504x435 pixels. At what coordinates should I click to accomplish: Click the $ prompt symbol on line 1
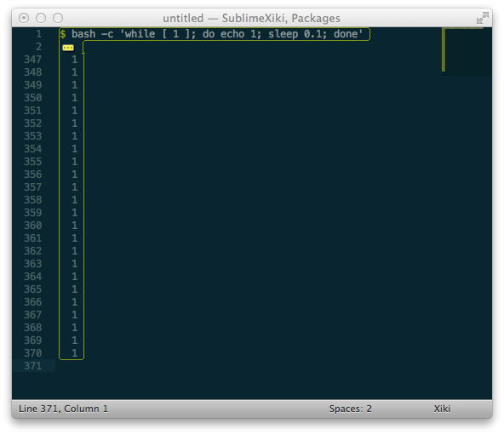[63, 34]
